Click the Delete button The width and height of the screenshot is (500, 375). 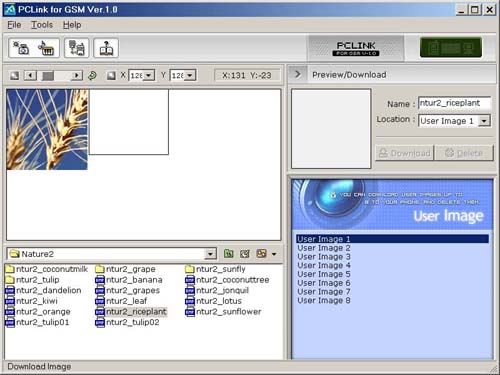[x=464, y=153]
